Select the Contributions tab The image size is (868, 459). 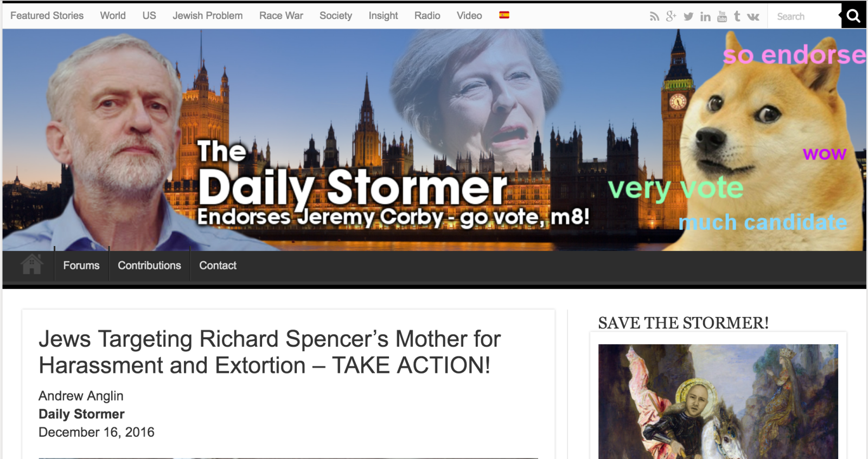[150, 266]
